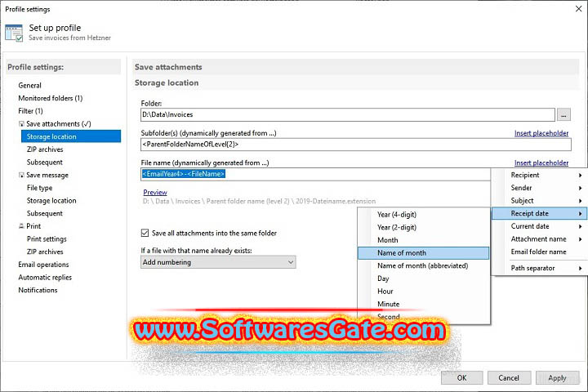The image size is (588, 392).
Task: Open Print settings page
Action: [x=47, y=239]
